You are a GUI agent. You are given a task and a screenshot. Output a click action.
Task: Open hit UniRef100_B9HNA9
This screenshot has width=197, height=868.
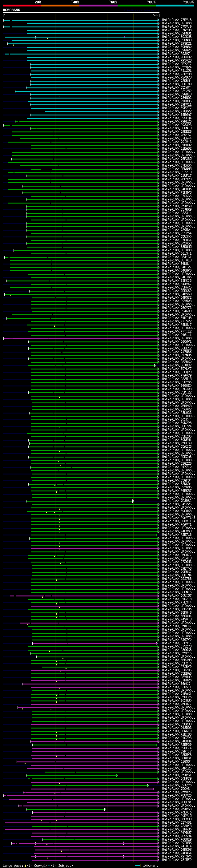coord(177,40)
